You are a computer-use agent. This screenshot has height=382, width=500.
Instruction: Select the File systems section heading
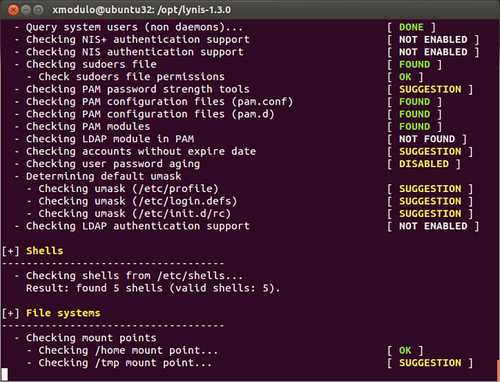pyautogui.click(x=63, y=313)
